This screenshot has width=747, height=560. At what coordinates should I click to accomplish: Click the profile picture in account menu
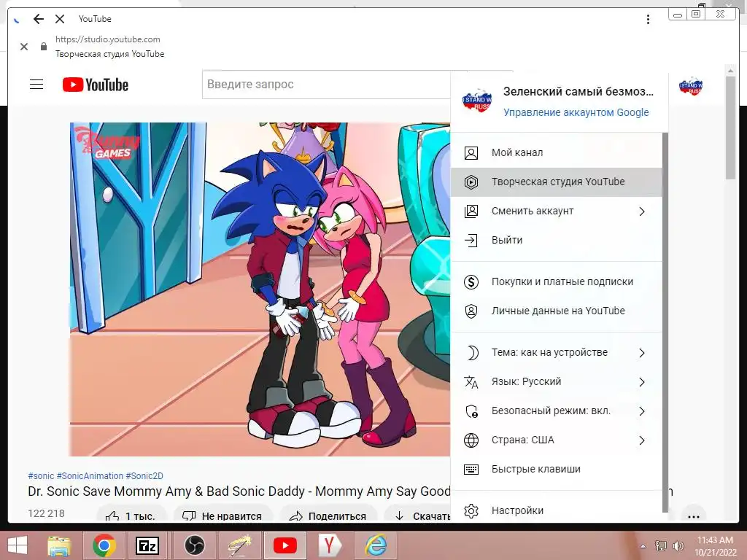point(477,99)
